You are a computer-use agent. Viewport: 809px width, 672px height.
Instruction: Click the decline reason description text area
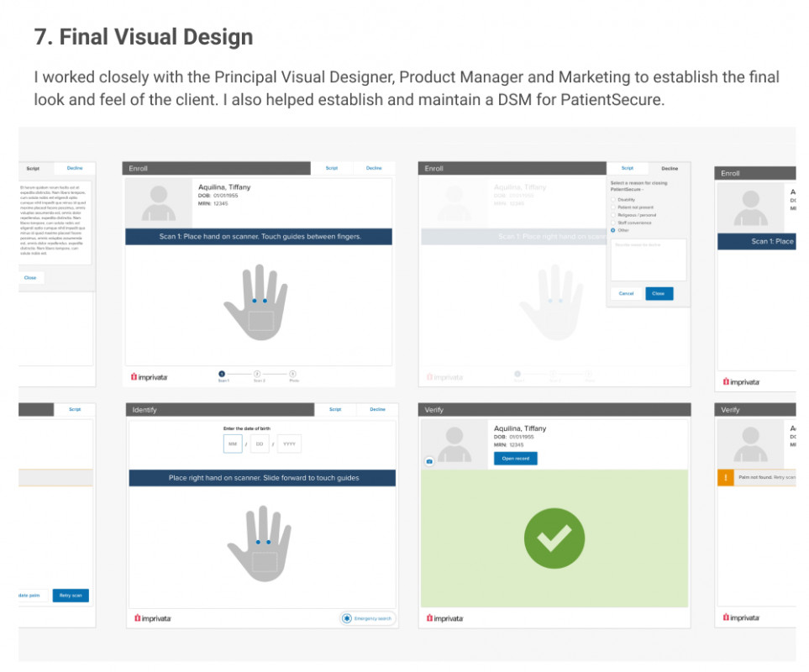click(648, 259)
